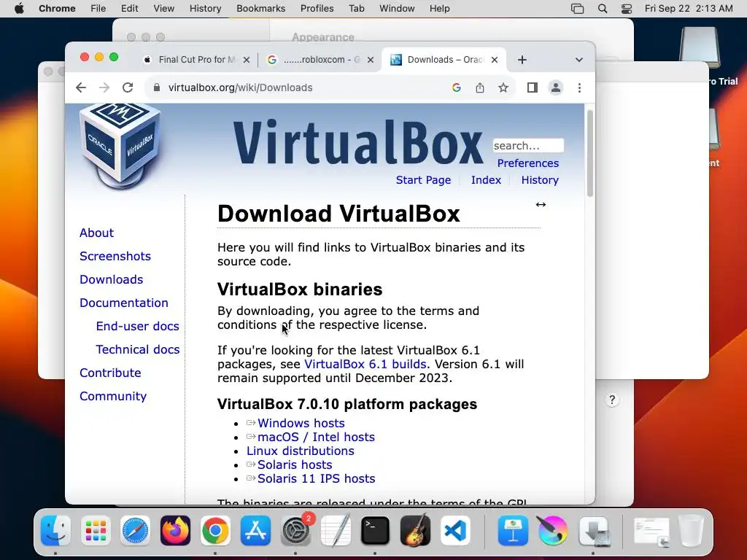Switch to the robloxcom Google search tab
This screenshot has width=747, height=560.
(320, 60)
